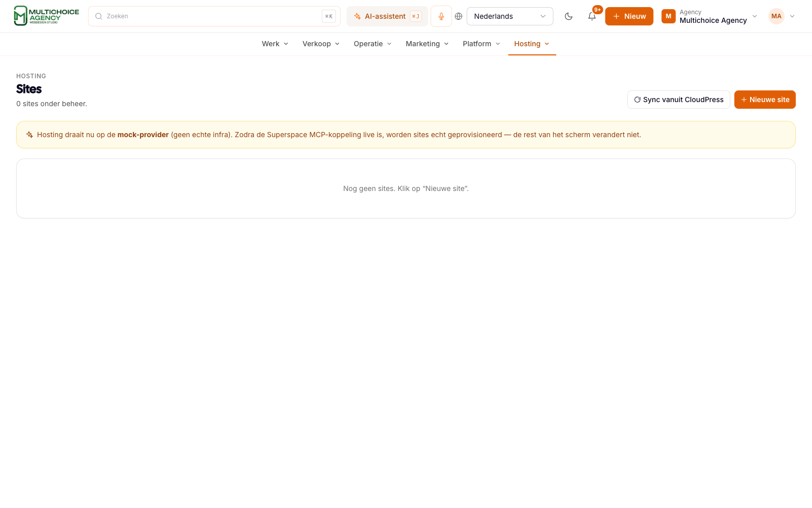Click the orange Nieuw button
The image size is (812, 508).
[629, 16]
